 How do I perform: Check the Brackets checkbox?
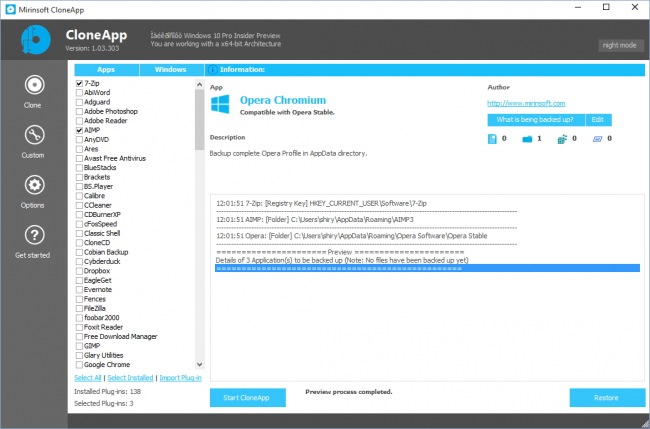(79, 177)
